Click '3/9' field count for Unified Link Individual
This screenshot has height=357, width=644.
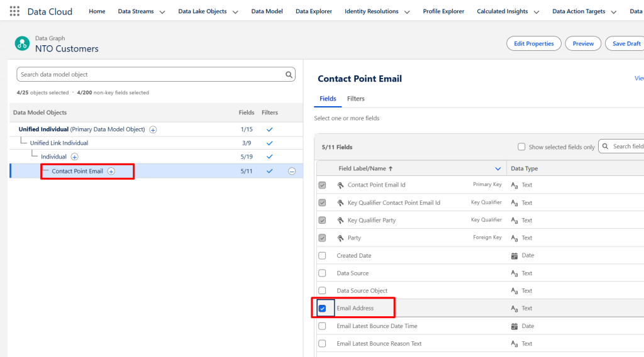click(x=247, y=143)
